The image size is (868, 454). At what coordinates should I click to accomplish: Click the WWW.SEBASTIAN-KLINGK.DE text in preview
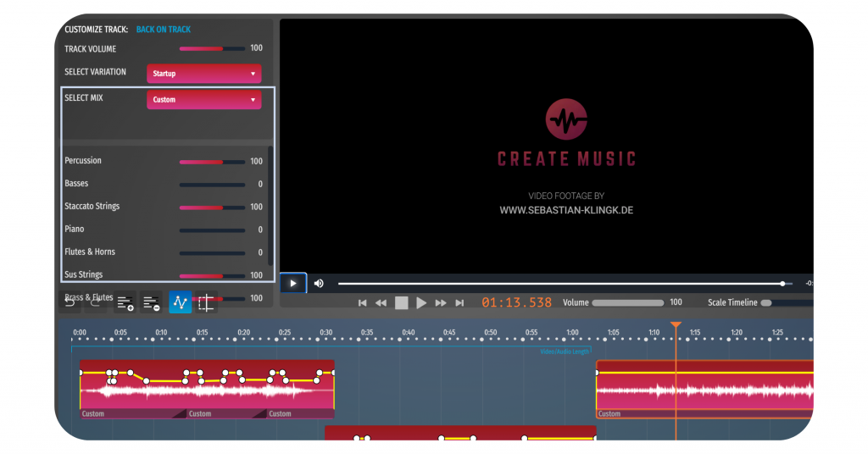coord(566,210)
